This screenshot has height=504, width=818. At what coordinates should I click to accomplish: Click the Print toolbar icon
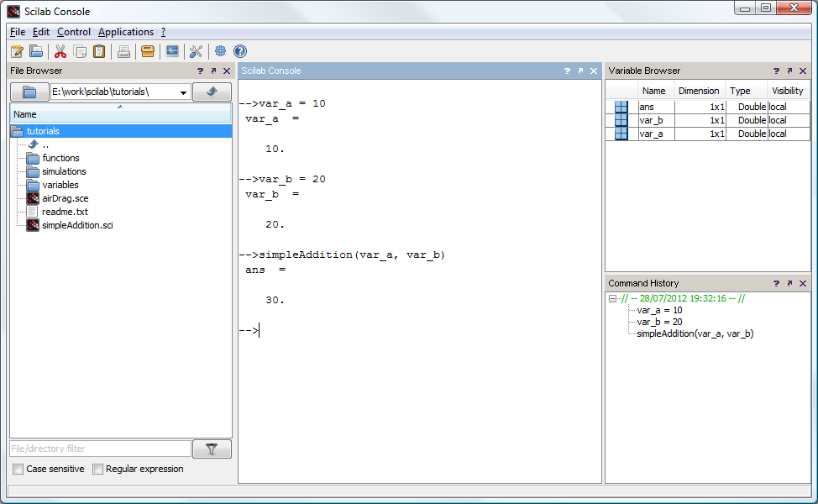123,51
